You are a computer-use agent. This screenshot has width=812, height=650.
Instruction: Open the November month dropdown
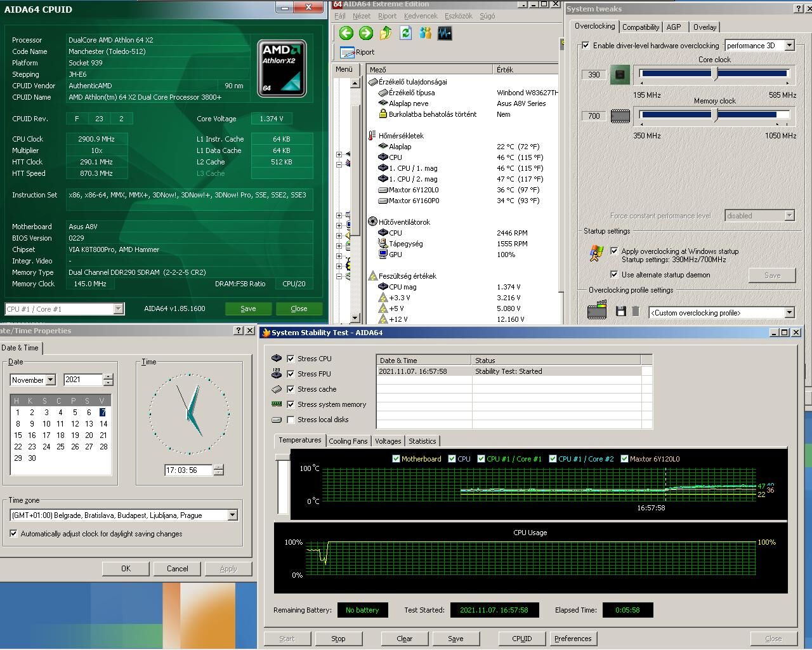[51, 380]
